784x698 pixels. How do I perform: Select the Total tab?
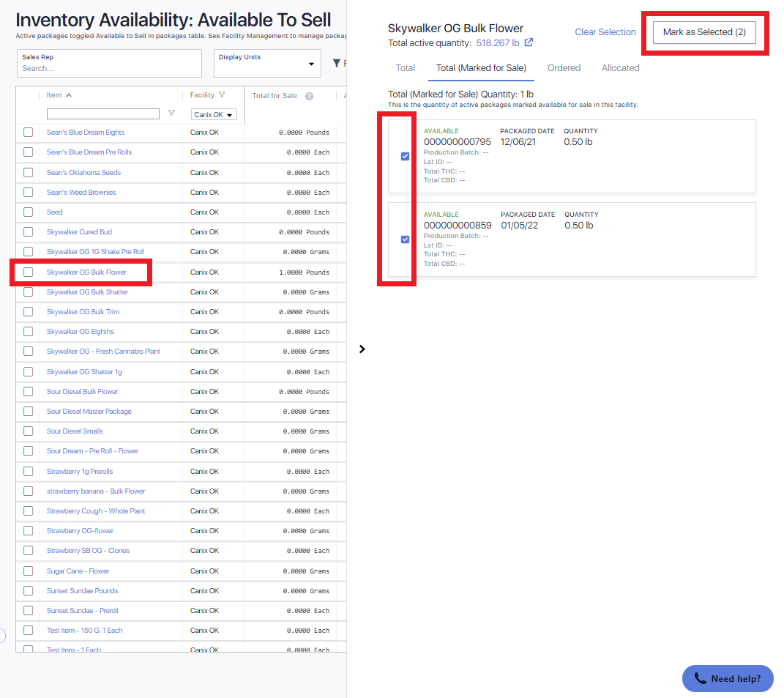pos(406,68)
